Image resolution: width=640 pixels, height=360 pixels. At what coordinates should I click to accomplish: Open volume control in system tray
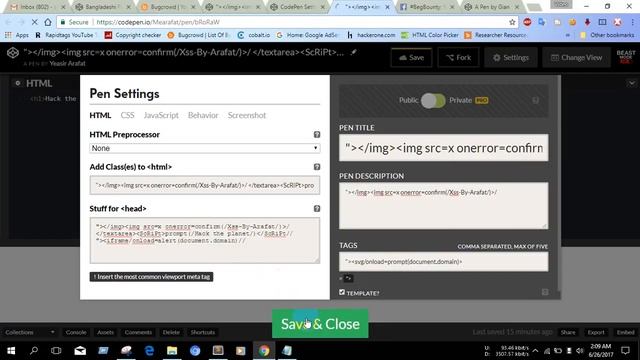(580, 351)
